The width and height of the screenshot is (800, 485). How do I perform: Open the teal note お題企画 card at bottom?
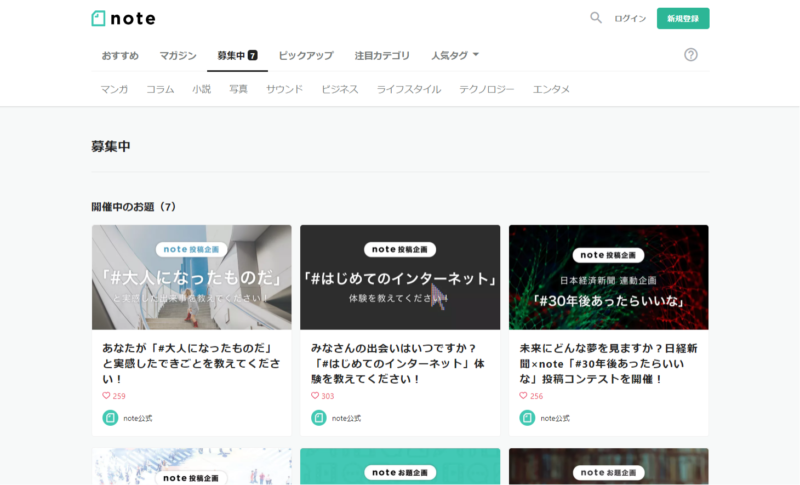pyautogui.click(x=400, y=467)
